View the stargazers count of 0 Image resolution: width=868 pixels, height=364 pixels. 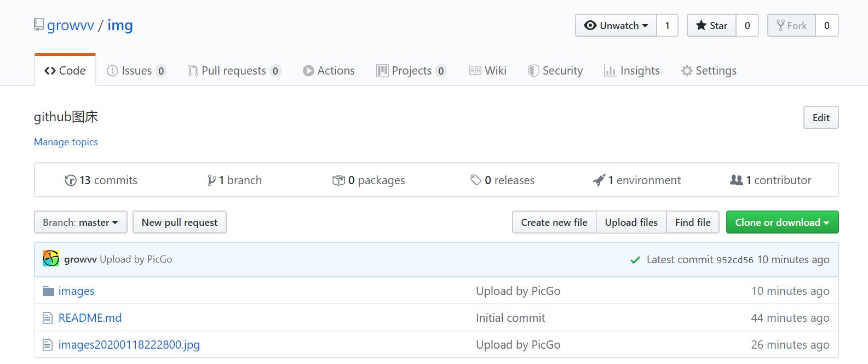pos(747,25)
